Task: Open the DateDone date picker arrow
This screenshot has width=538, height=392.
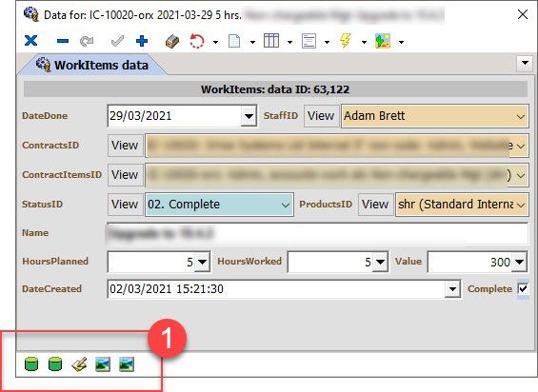Action: [249, 116]
